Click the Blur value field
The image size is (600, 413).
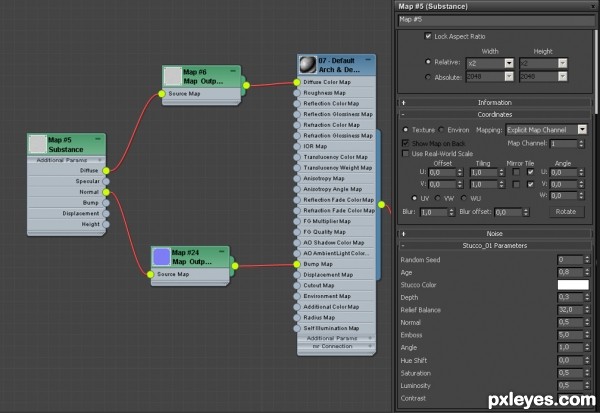434,212
